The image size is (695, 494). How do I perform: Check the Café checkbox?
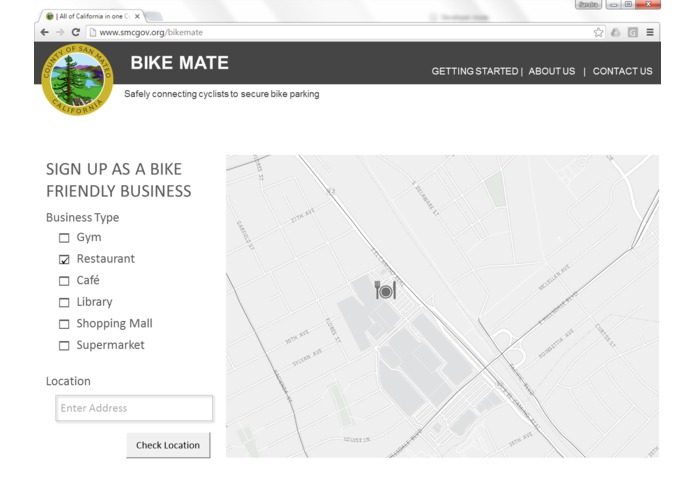64,281
